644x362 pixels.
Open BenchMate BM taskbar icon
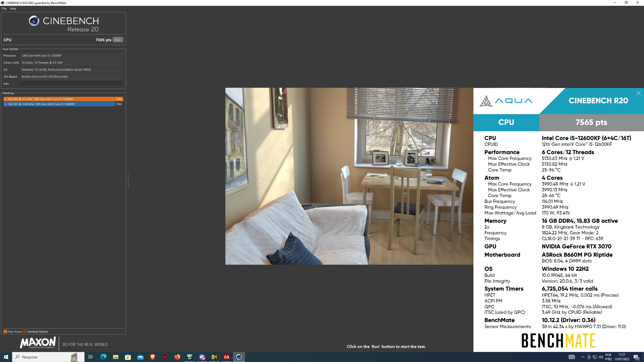[214, 357]
